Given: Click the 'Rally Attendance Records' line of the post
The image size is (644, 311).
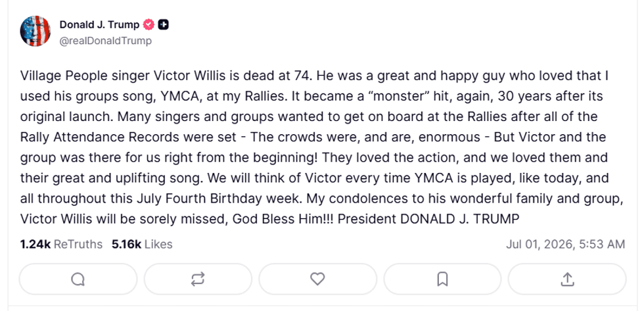Looking at the screenshot, I should tap(313, 137).
